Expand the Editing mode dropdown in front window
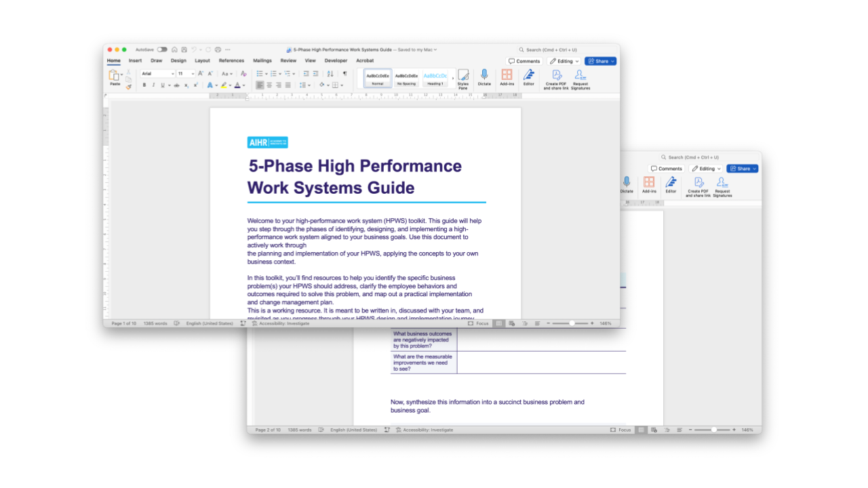 (x=564, y=61)
